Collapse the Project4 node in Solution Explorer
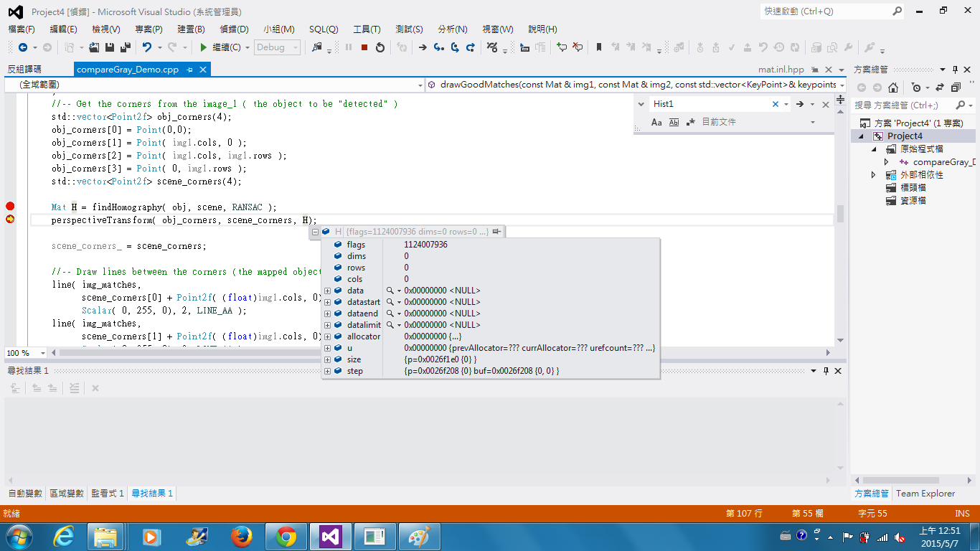 click(861, 136)
